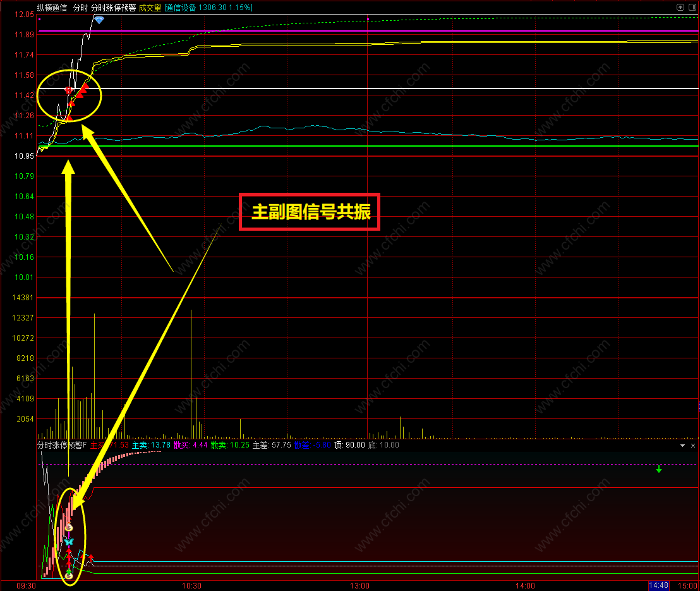This screenshot has width=700, height=591.
Task: Click the 15:00 time axis label
Action: (x=687, y=586)
